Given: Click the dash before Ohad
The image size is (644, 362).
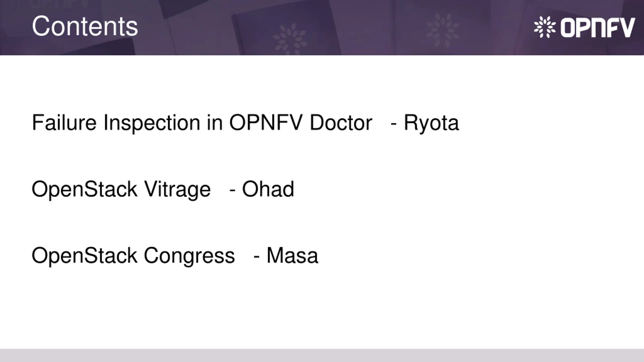Looking at the screenshot, I should coord(232,191).
